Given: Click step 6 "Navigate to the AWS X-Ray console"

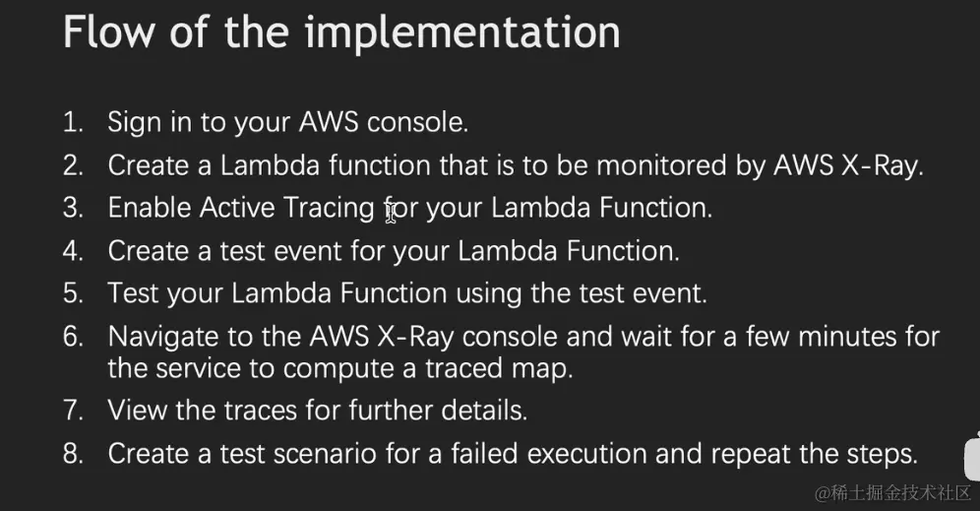Looking at the screenshot, I should (523, 337).
